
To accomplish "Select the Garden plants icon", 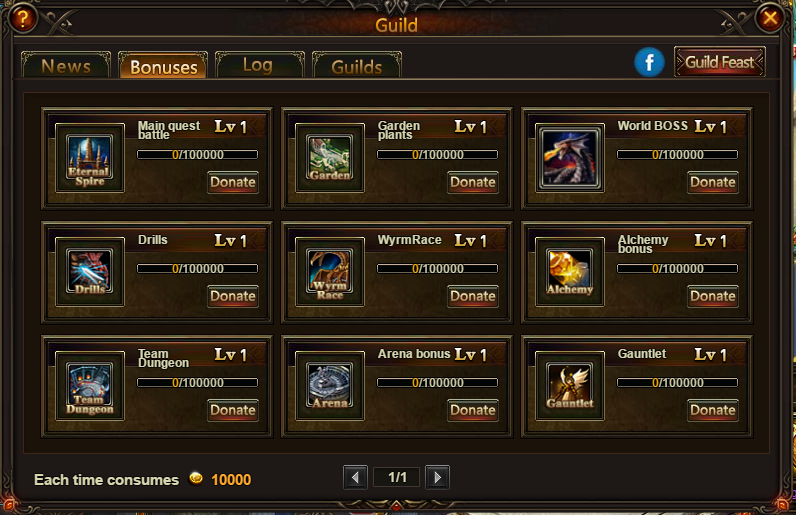I will click(330, 158).
